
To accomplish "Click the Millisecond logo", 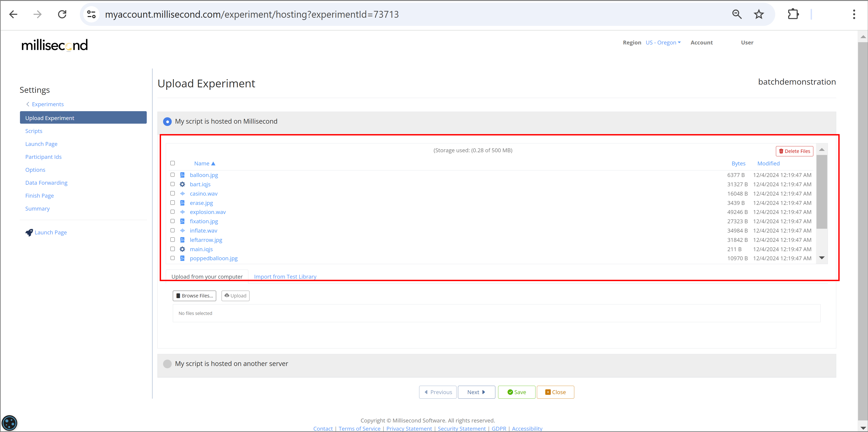I will (x=55, y=45).
